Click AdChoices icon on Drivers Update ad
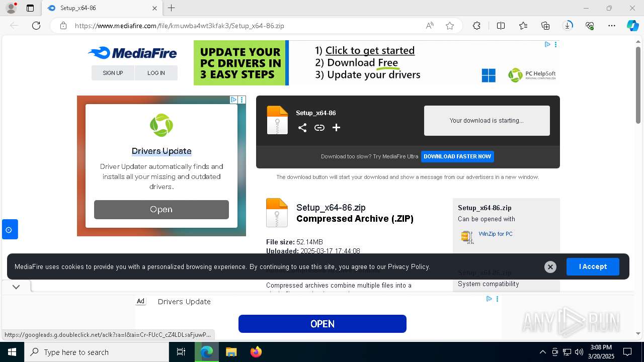The width and height of the screenshot is (644, 362). (x=233, y=100)
